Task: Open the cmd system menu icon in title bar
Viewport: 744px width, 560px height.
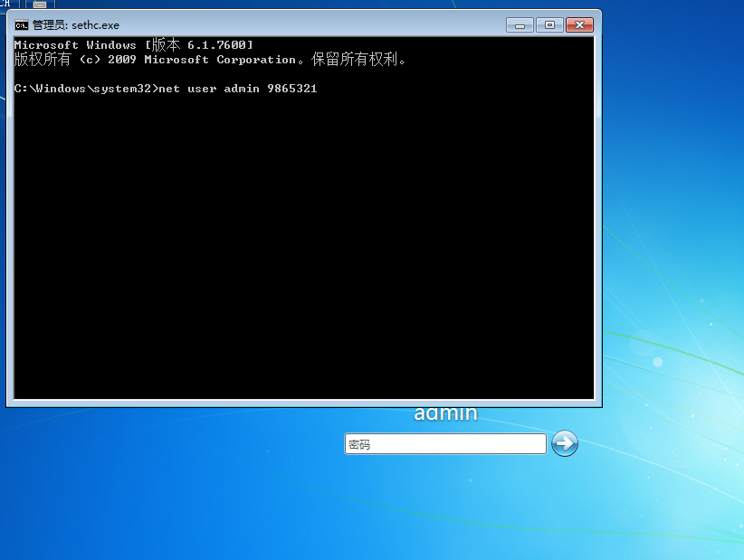Action: 21,25
